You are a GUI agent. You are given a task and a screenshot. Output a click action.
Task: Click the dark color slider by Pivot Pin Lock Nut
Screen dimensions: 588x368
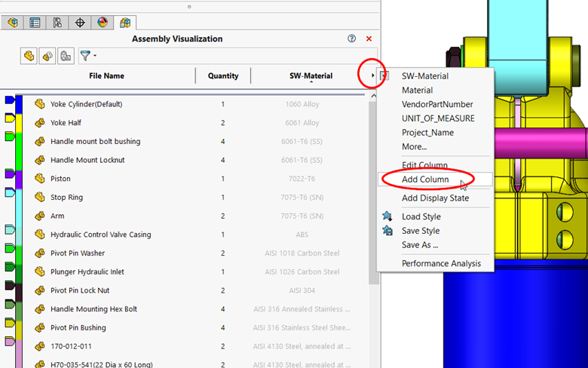pos(10,286)
